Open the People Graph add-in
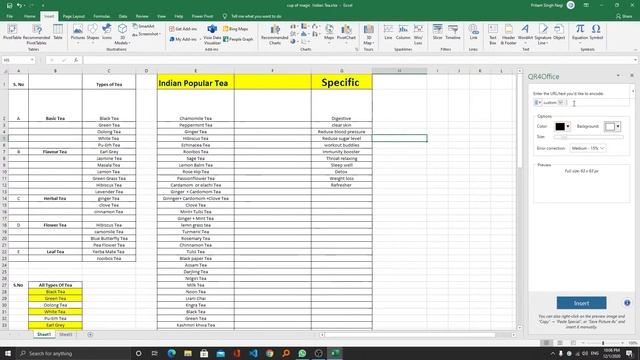Image resolution: width=640 pixels, height=360 pixels. click(238, 39)
